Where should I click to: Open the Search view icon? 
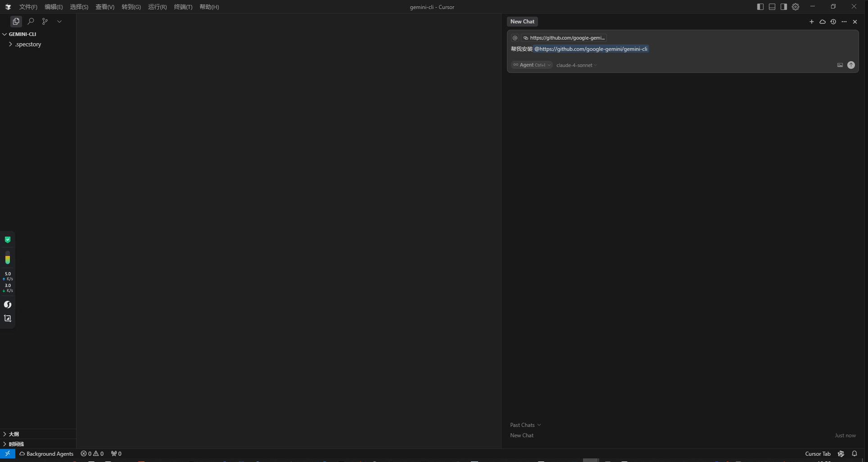[x=31, y=21]
